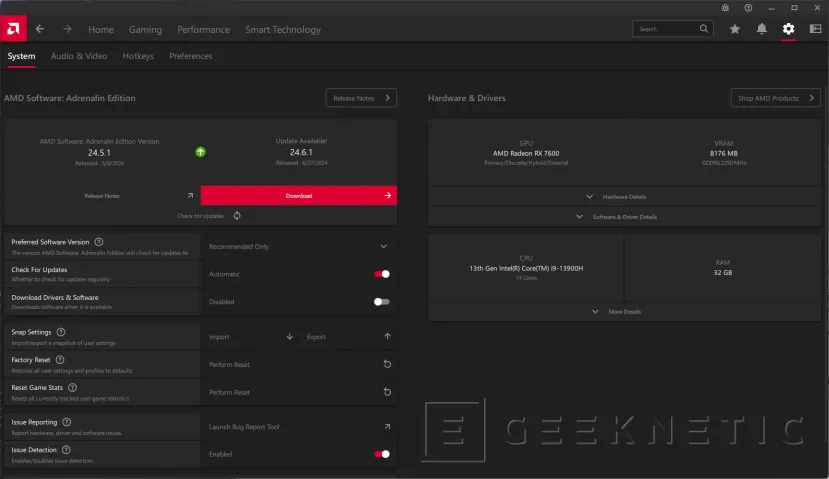
Task: Open the Performance menu
Action: 204,30
